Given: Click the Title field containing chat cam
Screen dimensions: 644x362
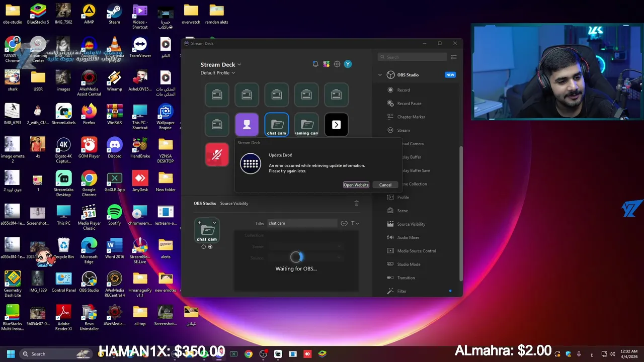Looking at the screenshot, I should [302, 223].
